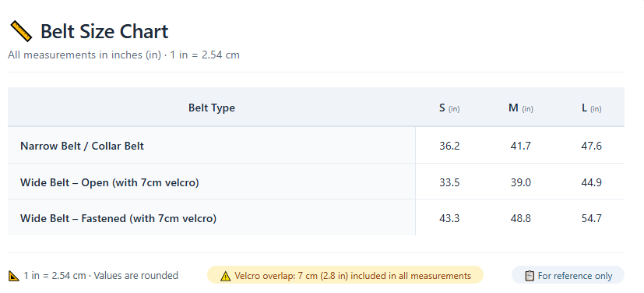Click the 54.7 large Fastened belt value

(x=591, y=218)
